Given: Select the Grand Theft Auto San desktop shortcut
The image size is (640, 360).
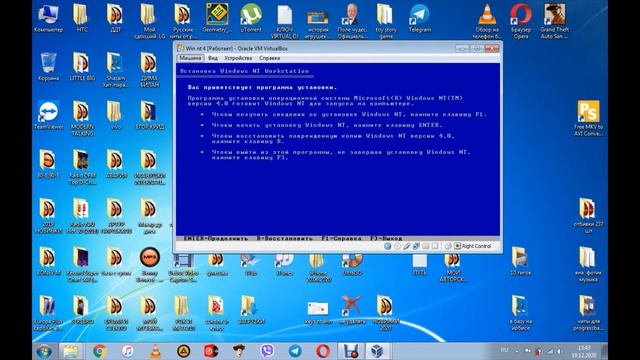Looking at the screenshot, I should point(554,21).
